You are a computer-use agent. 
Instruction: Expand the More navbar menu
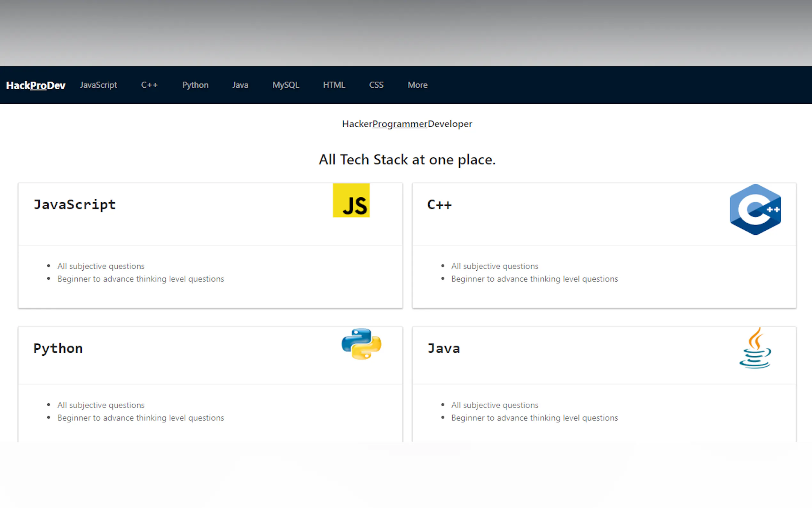(418, 85)
